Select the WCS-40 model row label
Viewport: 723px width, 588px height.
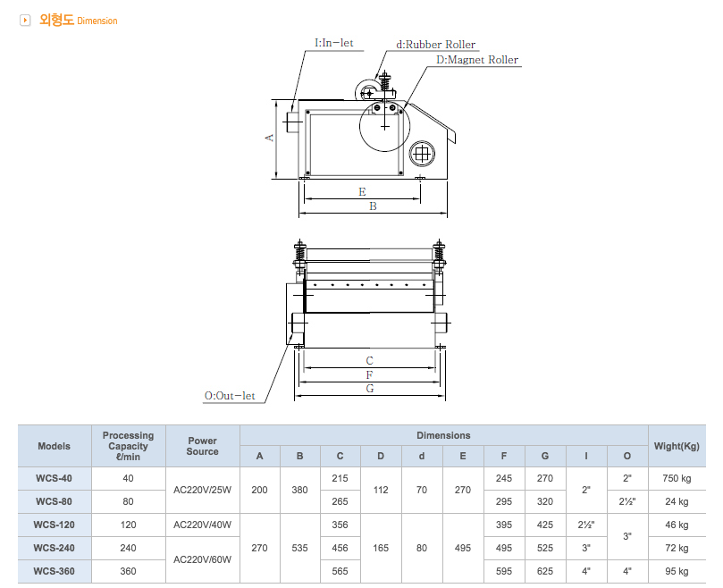(x=54, y=479)
